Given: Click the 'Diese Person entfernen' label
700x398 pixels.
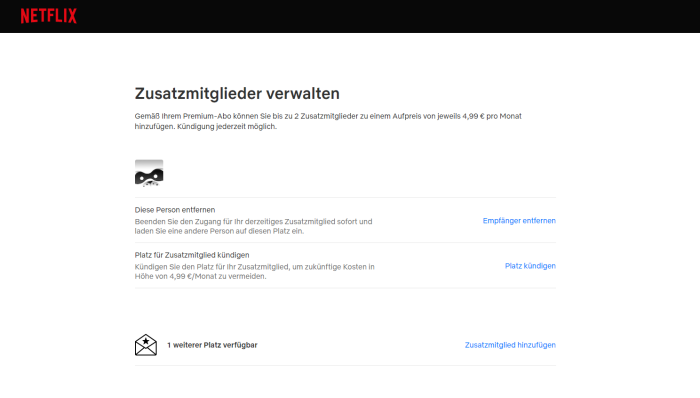Looking at the screenshot, I should (175, 210).
